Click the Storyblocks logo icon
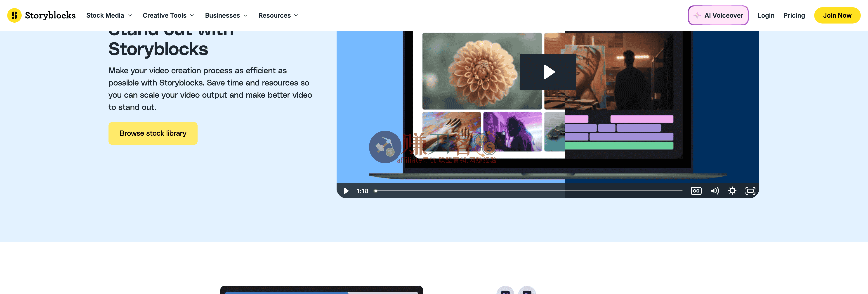 [x=14, y=16]
